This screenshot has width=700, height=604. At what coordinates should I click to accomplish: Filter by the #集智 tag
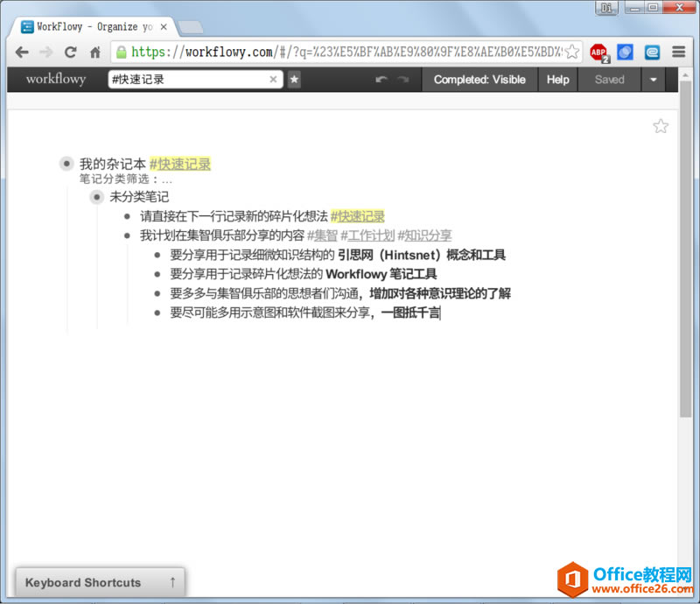tap(322, 235)
